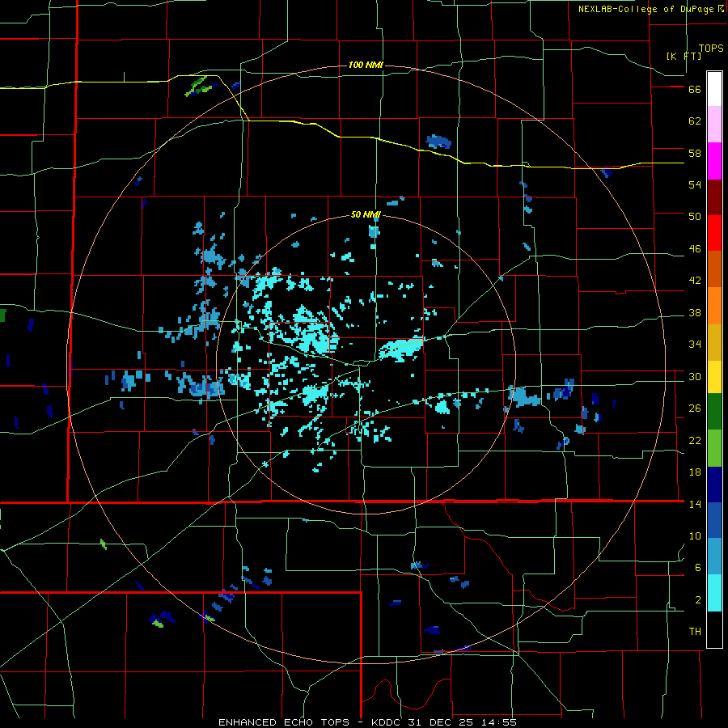Click the 50 NMI range ring label
The height and width of the screenshot is (728, 728).
tap(366, 214)
